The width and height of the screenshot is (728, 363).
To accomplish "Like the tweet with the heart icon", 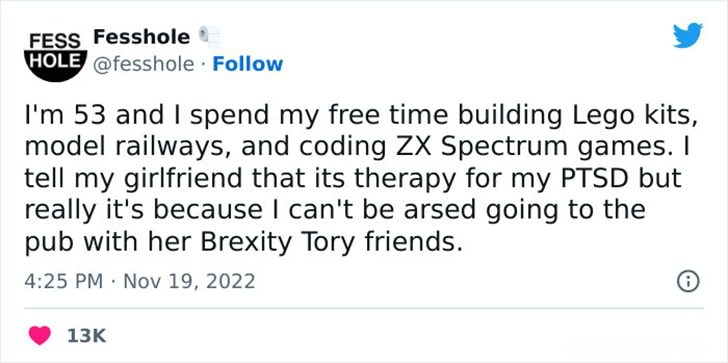I will tap(40, 335).
